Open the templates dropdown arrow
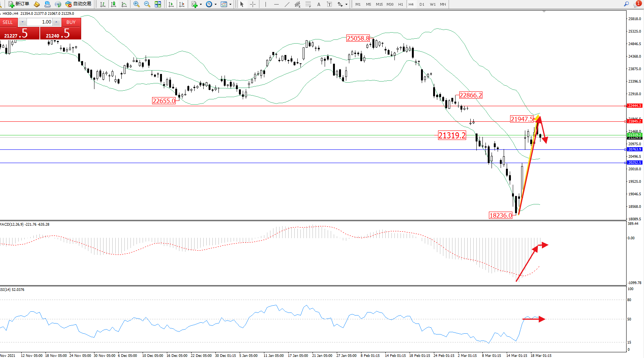Screen dimensions: 644x358 (x=230, y=5)
